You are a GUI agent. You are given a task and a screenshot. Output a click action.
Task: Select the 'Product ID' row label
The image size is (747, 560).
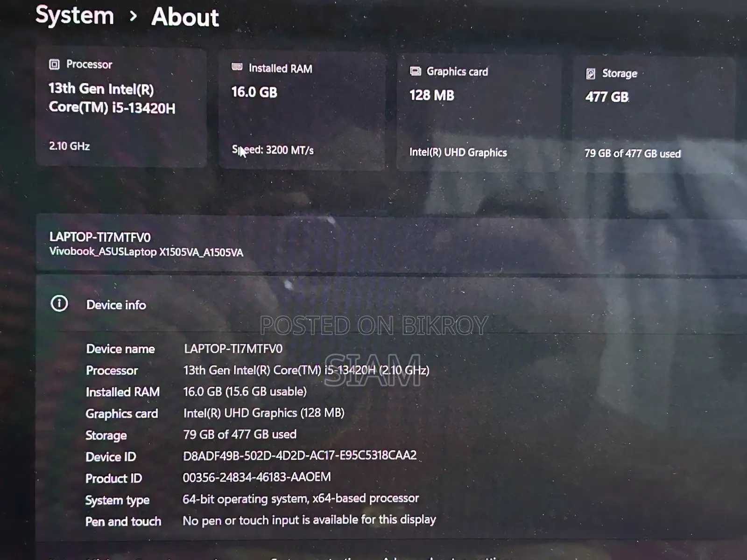113,478
